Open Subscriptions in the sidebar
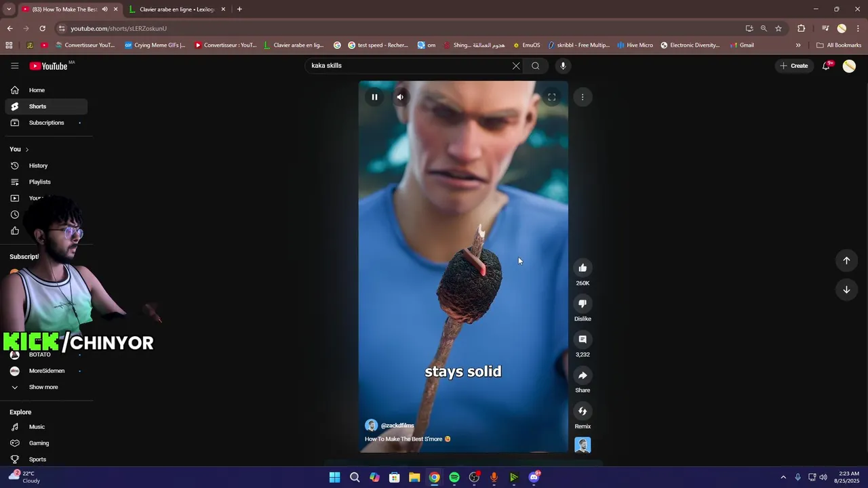The width and height of the screenshot is (868, 488). [46, 123]
